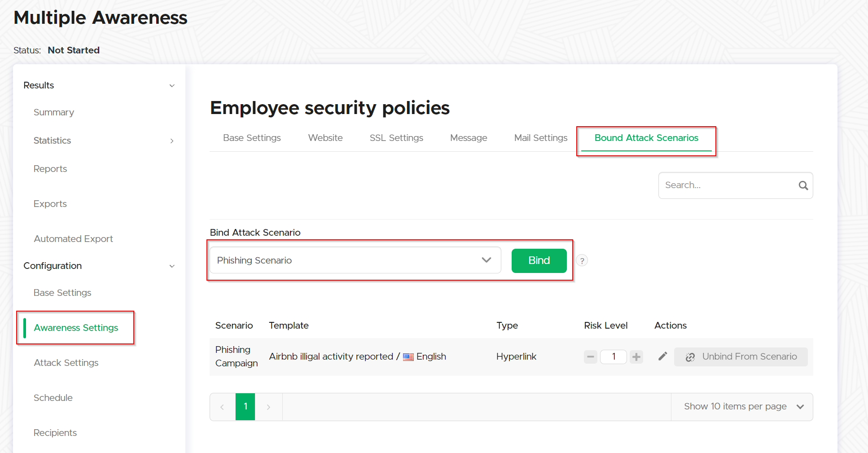Screen dimensions: 868x453
Task: Increase risk level with plus button
Action: point(636,357)
